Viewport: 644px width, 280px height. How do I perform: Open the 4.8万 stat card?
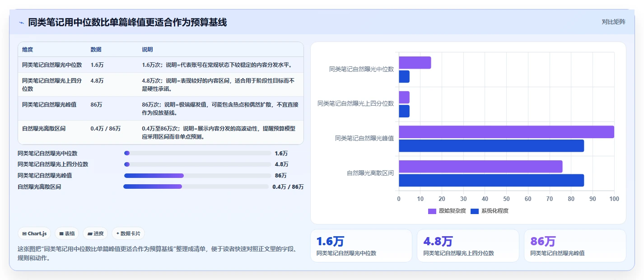click(x=468, y=246)
